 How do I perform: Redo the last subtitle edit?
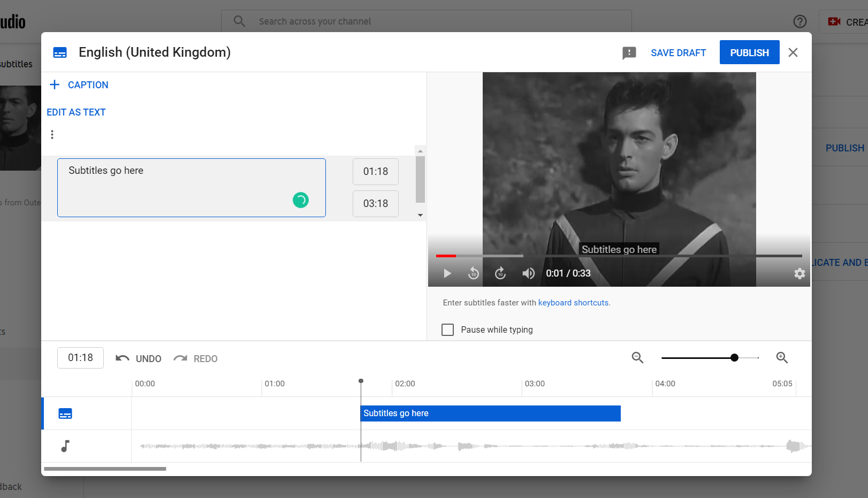click(x=195, y=358)
